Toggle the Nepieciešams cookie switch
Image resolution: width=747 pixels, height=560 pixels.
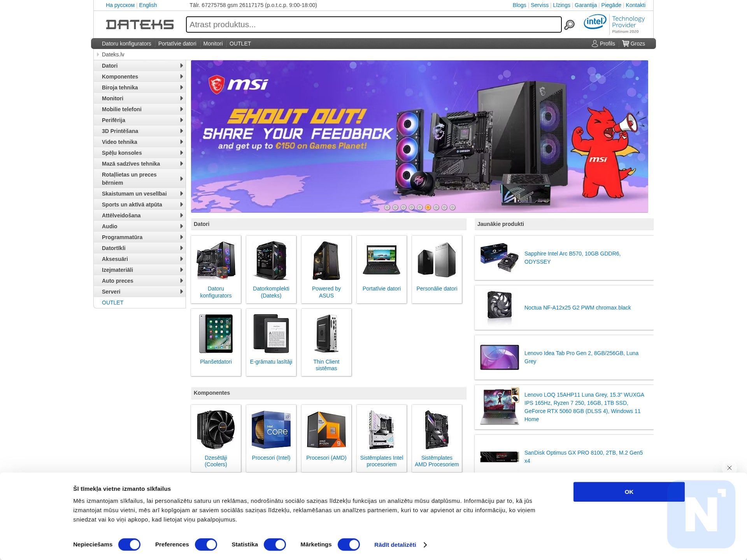pos(129,544)
